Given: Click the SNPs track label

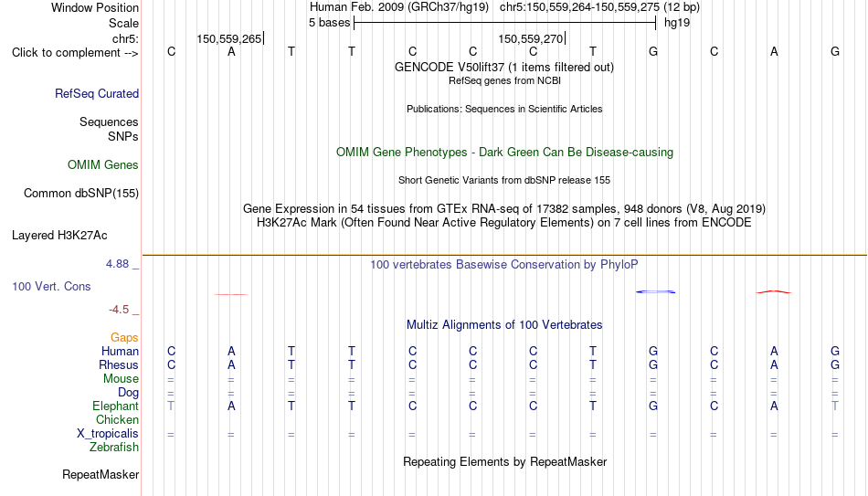Looking at the screenshot, I should point(123,136).
